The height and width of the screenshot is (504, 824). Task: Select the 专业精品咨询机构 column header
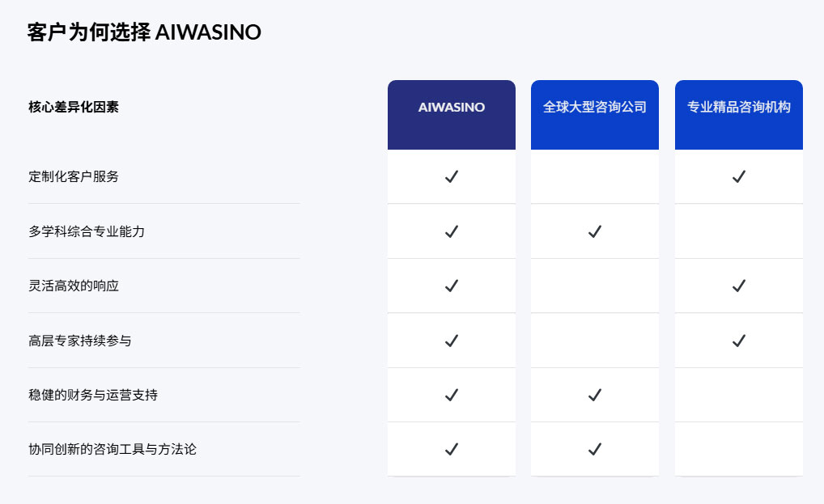pyautogui.click(x=738, y=107)
